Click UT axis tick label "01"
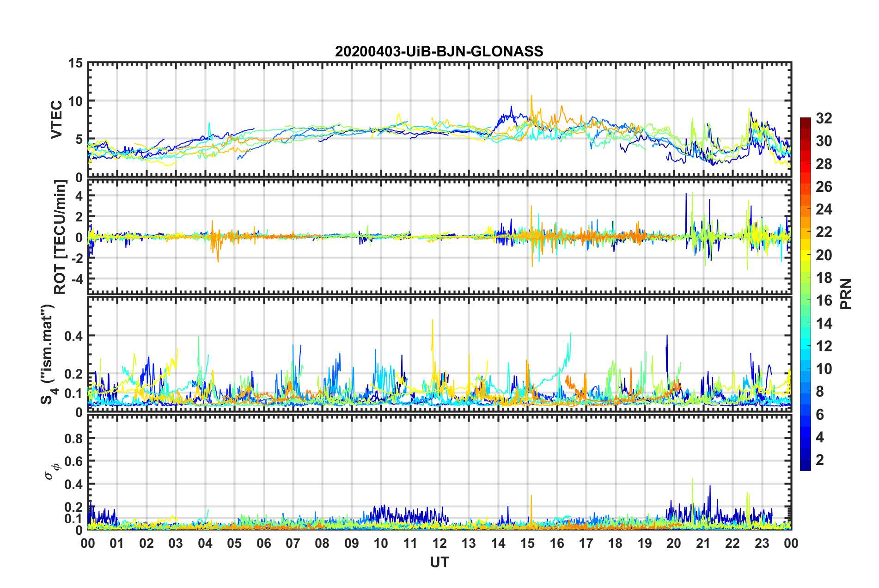 click(117, 543)
